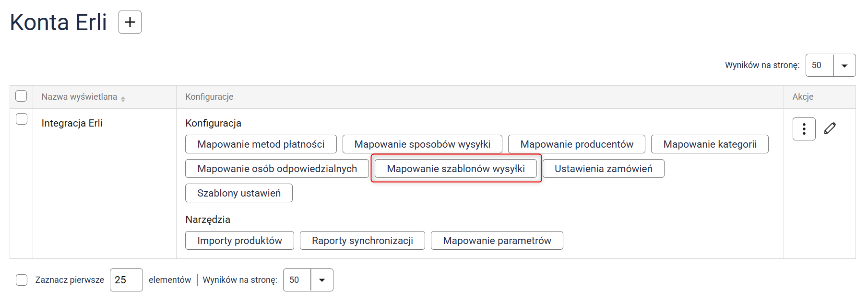Screen dimensions: 868x302
Task: Expand bottom results-per-page dropdown
Action: tap(322, 280)
